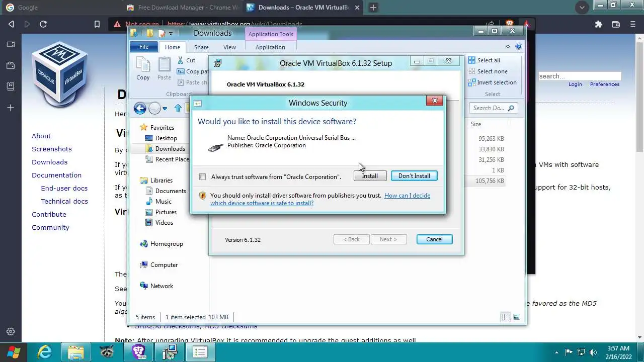
Task: Open a new browser tab
Action: pyautogui.click(x=373, y=8)
